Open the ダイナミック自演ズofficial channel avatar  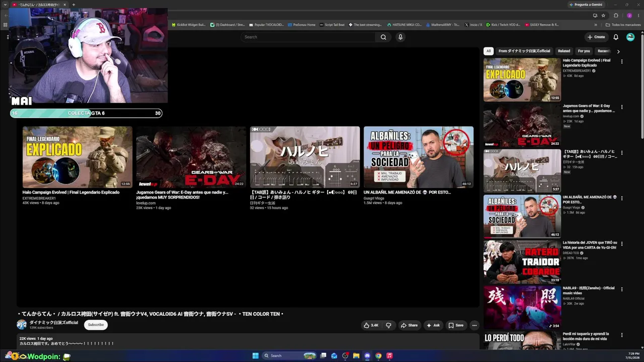[x=22, y=325]
